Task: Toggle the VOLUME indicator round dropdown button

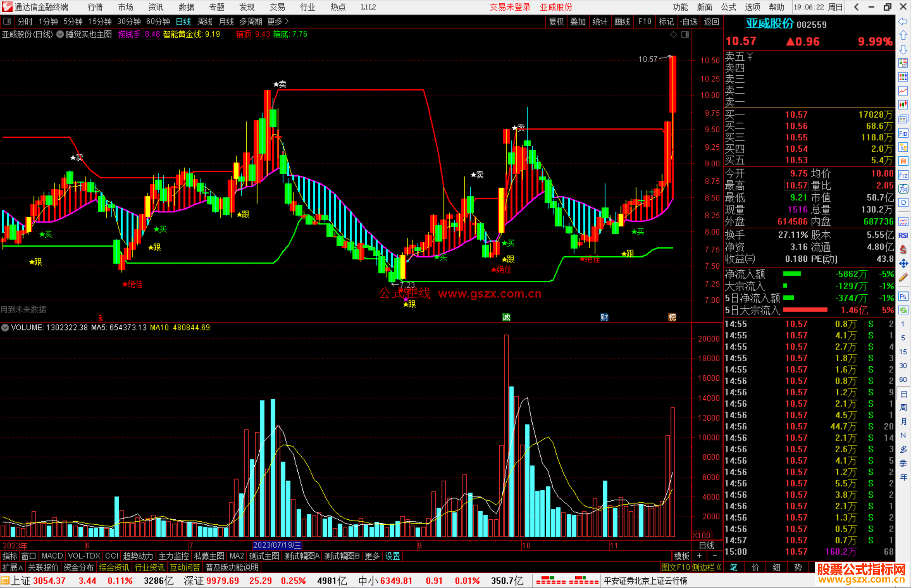Action: tap(5, 328)
